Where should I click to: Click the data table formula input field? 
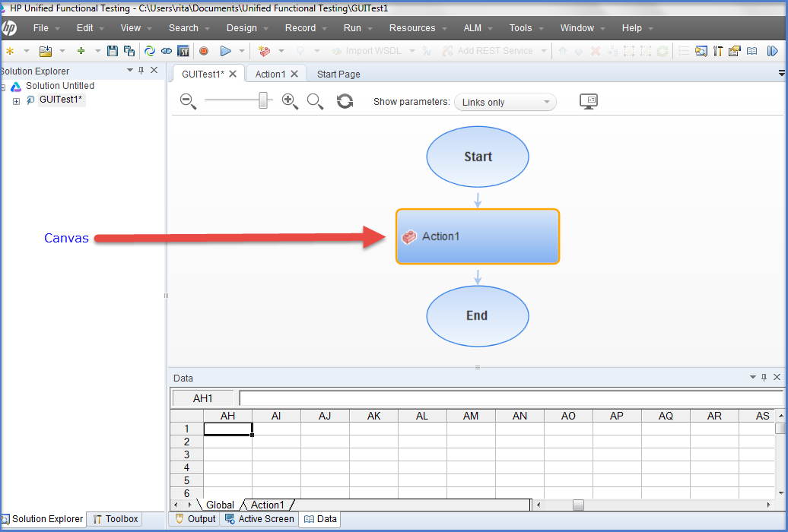pos(511,398)
